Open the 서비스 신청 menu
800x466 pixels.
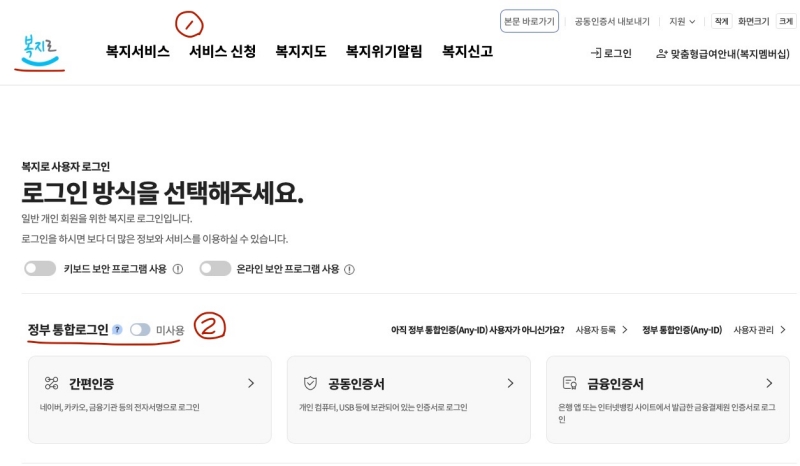click(x=222, y=52)
